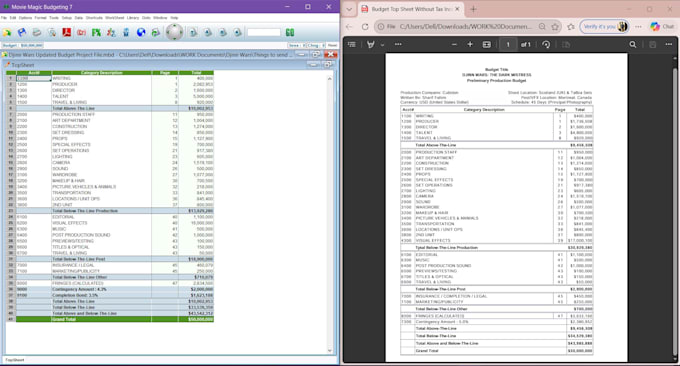Screen dimensions: 680x366
Task: Click the Verify it's you profile button
Action: 605,26
